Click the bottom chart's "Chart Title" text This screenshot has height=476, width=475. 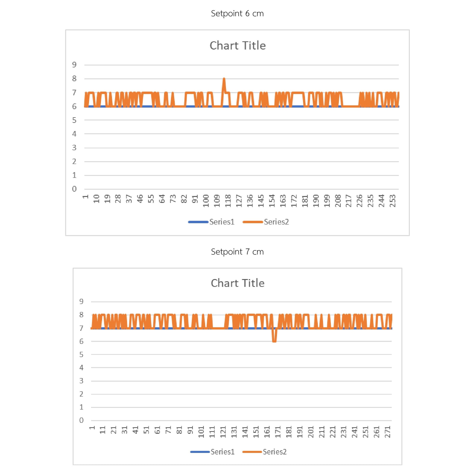pyautogui.click(x=238, y=283)
